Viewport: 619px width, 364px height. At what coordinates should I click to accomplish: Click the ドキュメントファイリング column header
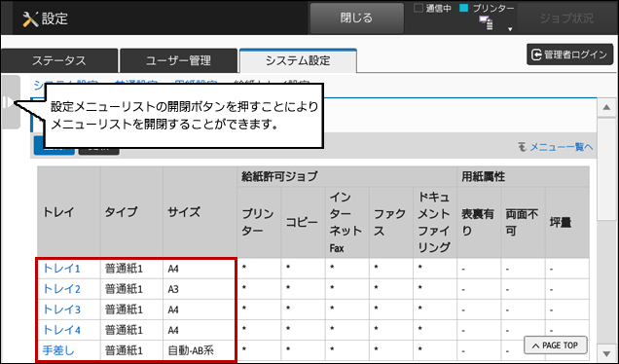tap(435, 222)
